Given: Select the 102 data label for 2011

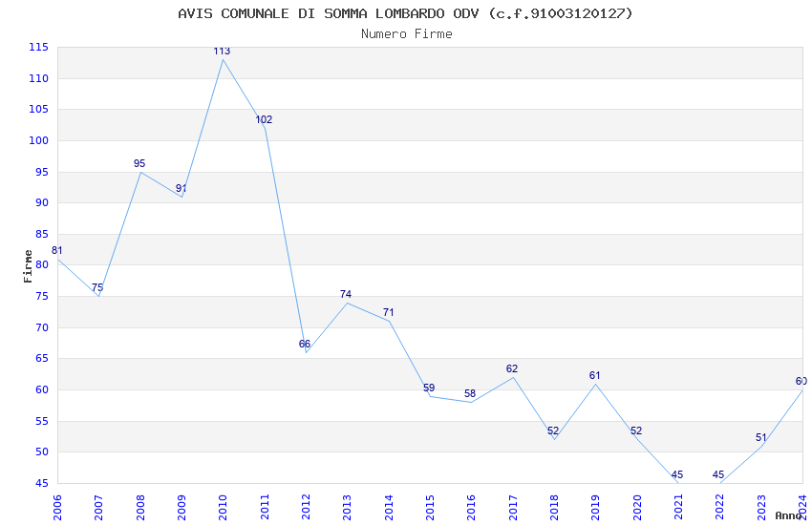Looking at the screenshot, I should pos(264,119).
